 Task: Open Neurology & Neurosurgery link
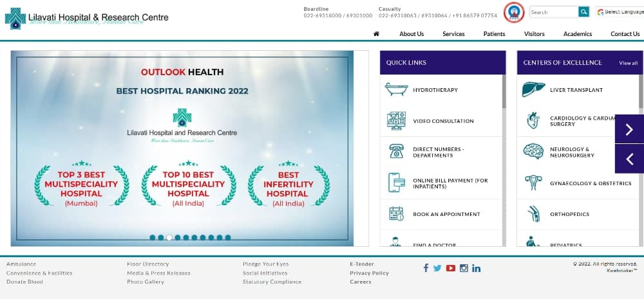[572, 152]
